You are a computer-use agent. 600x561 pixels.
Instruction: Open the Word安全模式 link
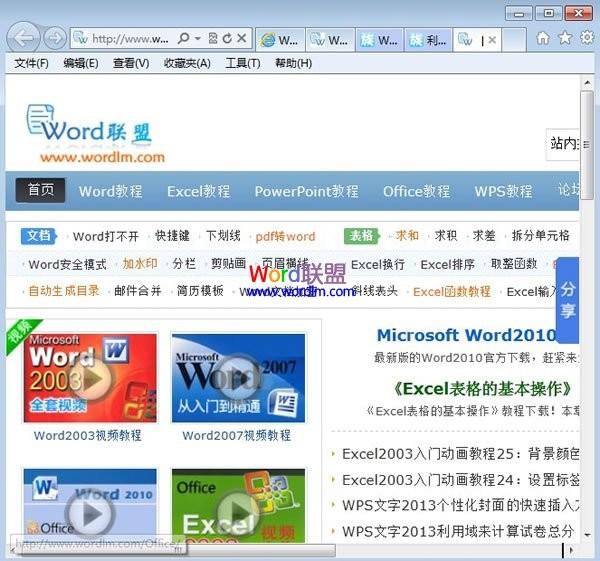tap(68, 264)
